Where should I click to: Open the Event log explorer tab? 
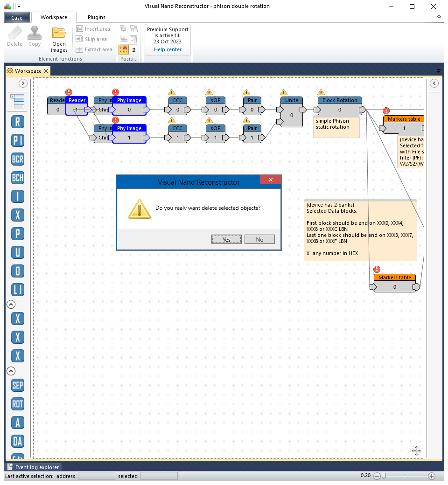coord(34,467)
